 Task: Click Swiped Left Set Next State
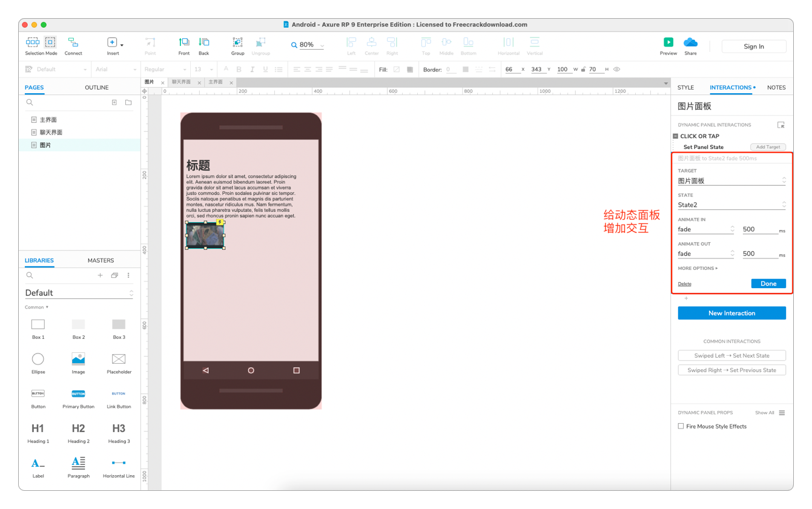[x=731, y=355]
